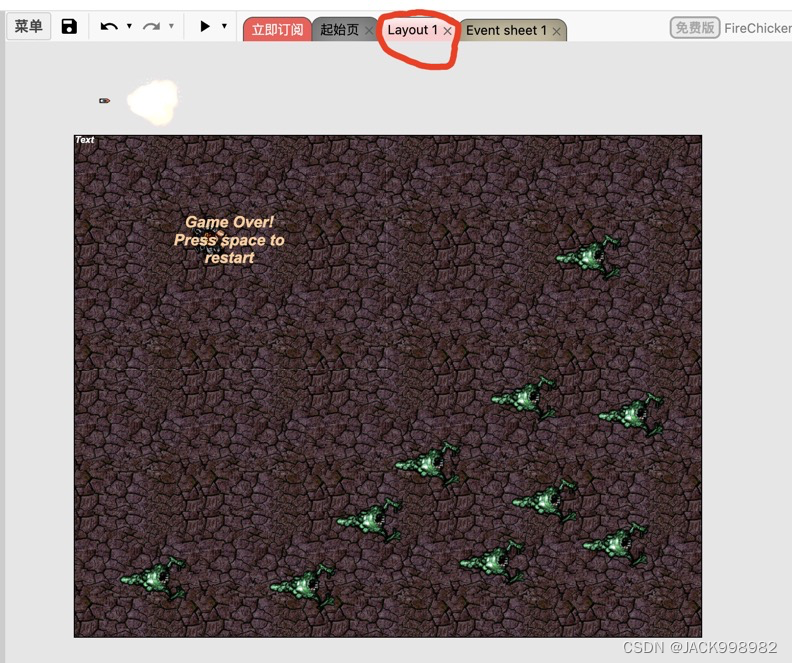Close the Layout 1 tab
The image size is (792, 663).
pos(448,31)
